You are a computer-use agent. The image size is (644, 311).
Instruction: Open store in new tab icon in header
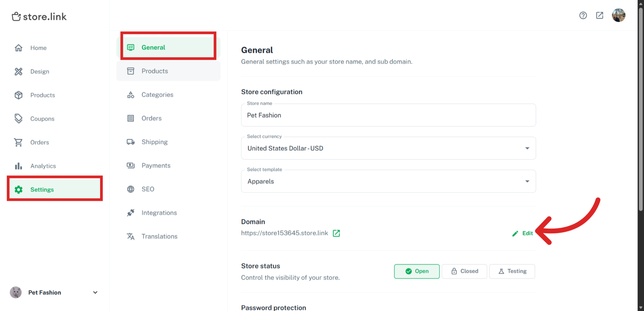click(x=599, y=16)
